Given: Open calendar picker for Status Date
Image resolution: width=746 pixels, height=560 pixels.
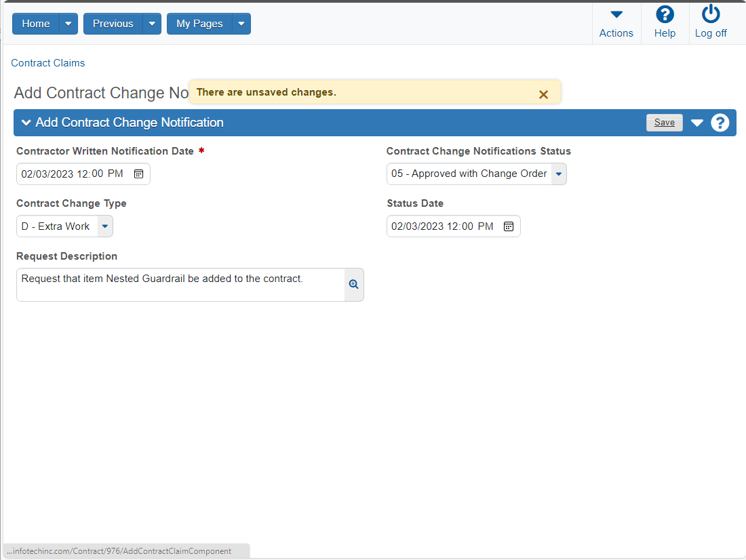Looking at the screenshot, I should point(509,226).
